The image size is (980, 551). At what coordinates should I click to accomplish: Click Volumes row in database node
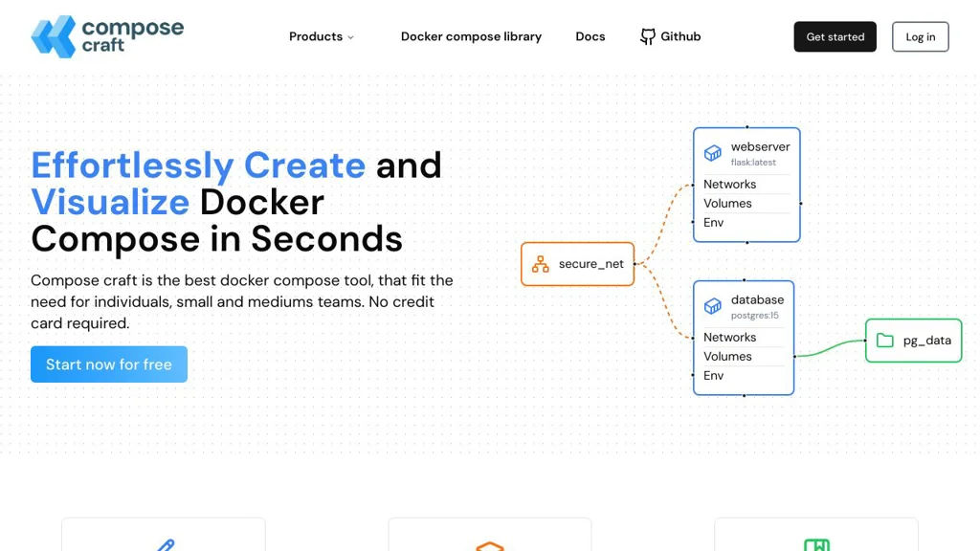pyautogui.click(x=743, y=357)
